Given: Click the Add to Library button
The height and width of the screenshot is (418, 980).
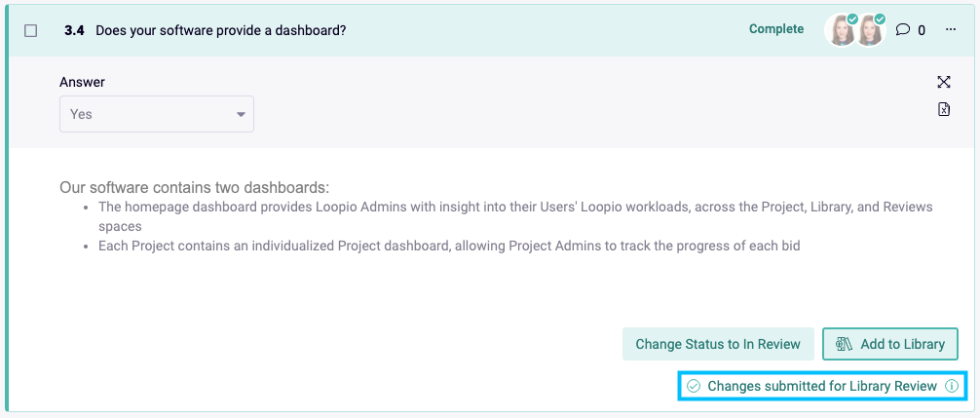Looking at the screenshot, I should point(890,344).
